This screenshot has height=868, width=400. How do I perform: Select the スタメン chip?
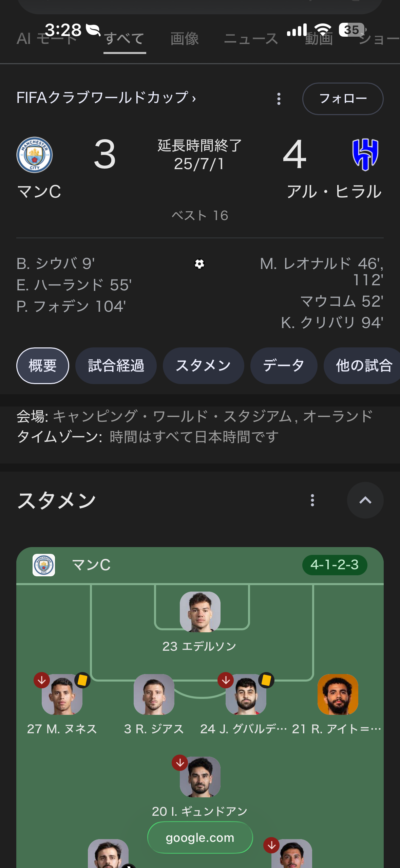coord(204,366)
